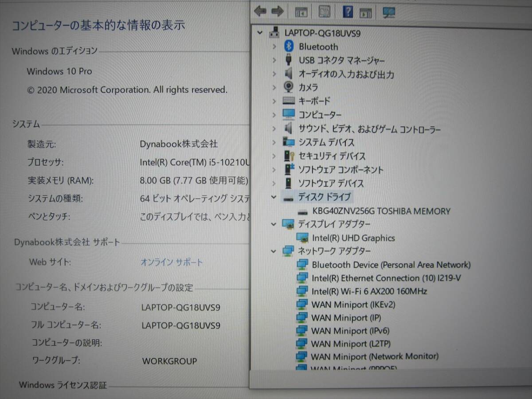Select the コンピューター monitor icon
The image size is (532, 399).
coord(289,114)
